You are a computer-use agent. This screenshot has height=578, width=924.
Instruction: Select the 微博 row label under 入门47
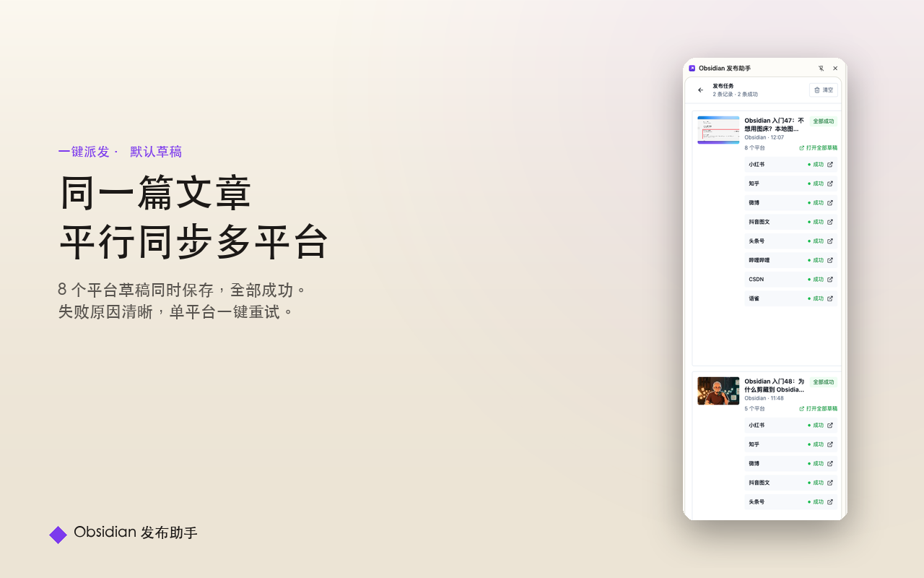click(x=754, y=203)
